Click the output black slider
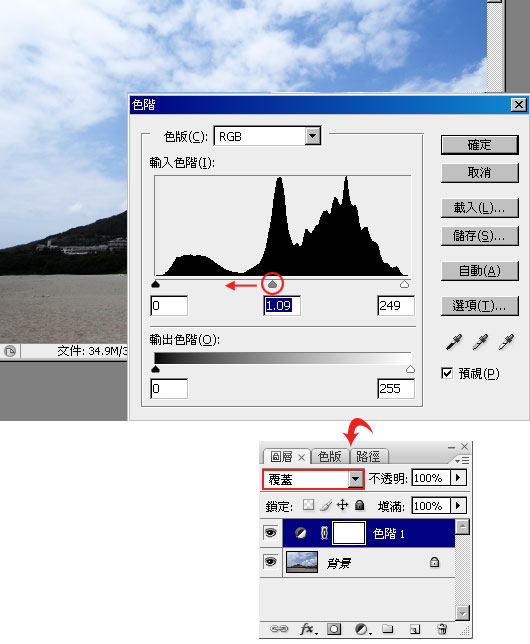This screenshot has width=530, height=644. (155, 369)
